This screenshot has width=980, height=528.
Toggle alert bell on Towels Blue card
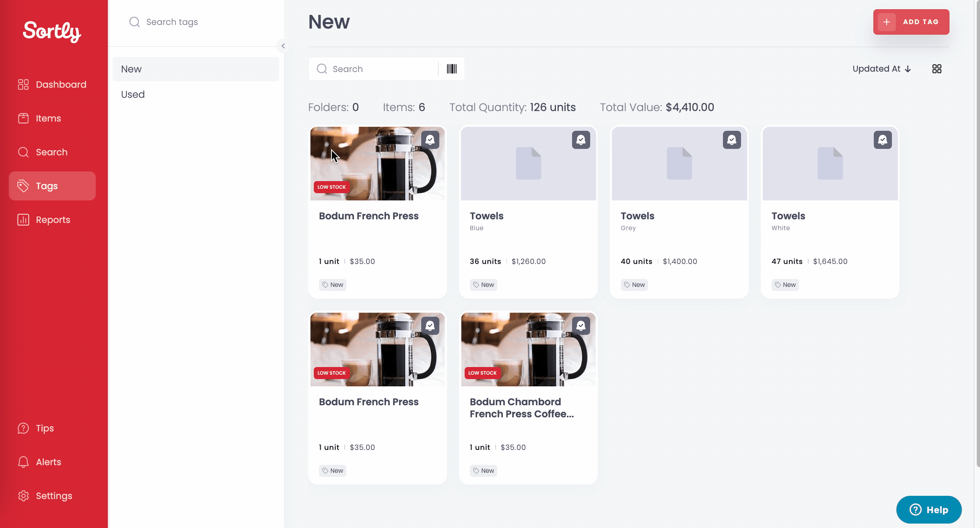coord(581,140)
